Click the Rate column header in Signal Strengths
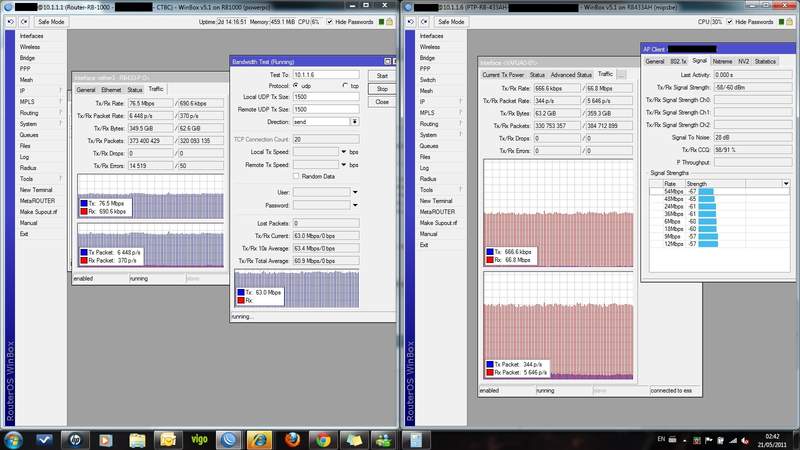 (x=669, y=184)
